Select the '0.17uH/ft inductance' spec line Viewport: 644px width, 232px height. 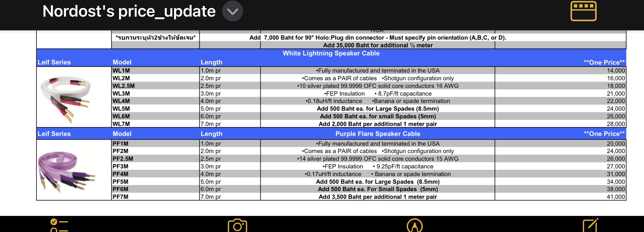[378, 174]
